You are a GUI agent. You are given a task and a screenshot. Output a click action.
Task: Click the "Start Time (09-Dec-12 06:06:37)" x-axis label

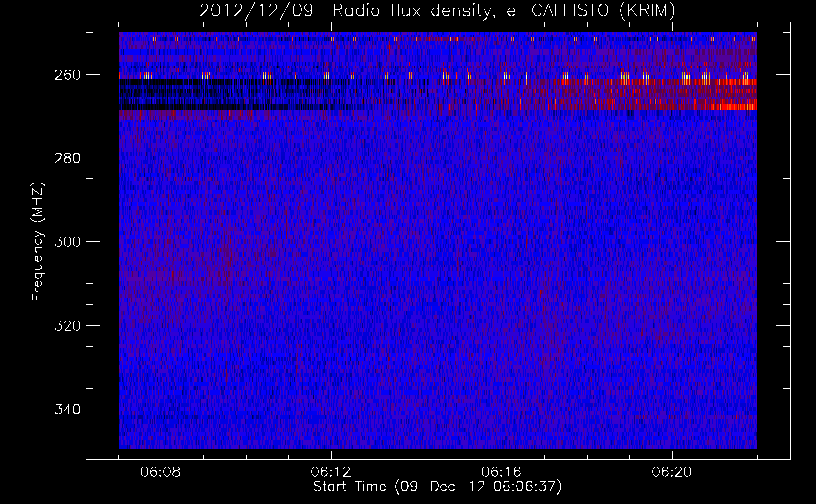coord(437,487)
